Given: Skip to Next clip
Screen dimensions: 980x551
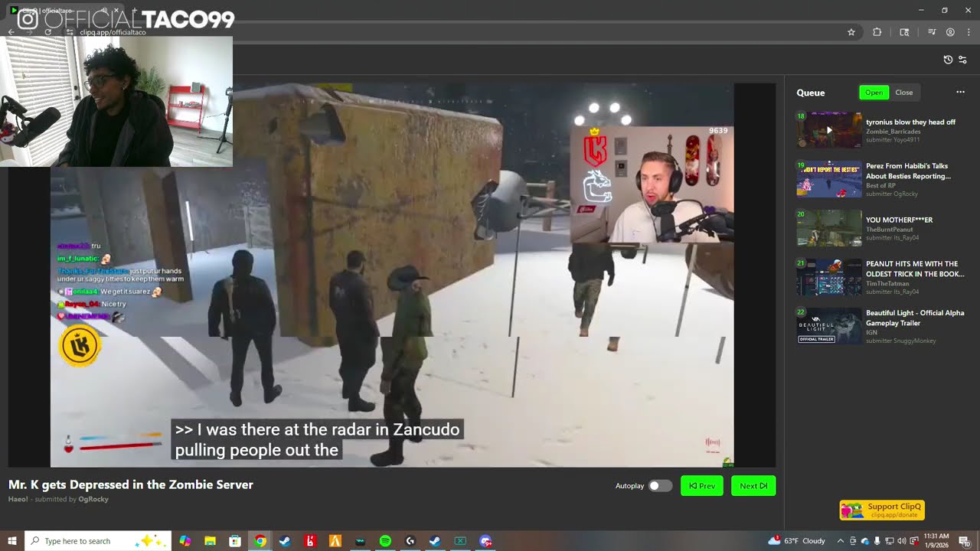Looking at the screenshot, I should [x=753, y=486].
